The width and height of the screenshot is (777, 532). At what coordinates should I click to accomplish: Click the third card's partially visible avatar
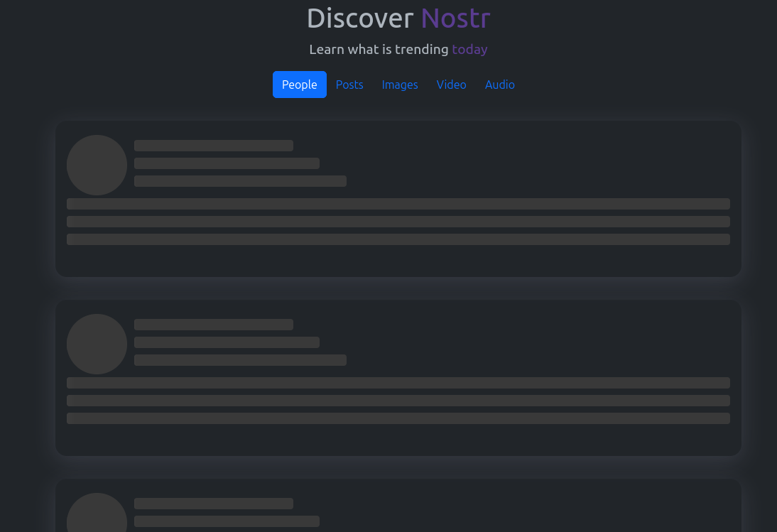[97, 514]
